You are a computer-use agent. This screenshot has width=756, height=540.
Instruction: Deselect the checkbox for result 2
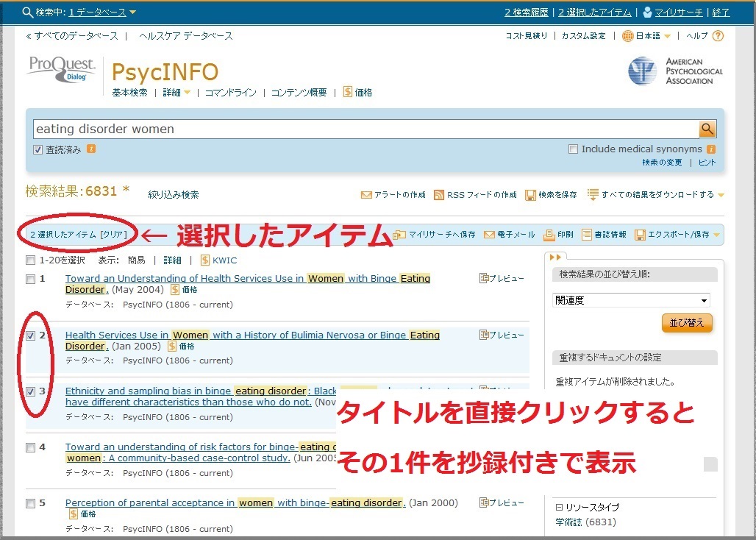tap(30, 335)
